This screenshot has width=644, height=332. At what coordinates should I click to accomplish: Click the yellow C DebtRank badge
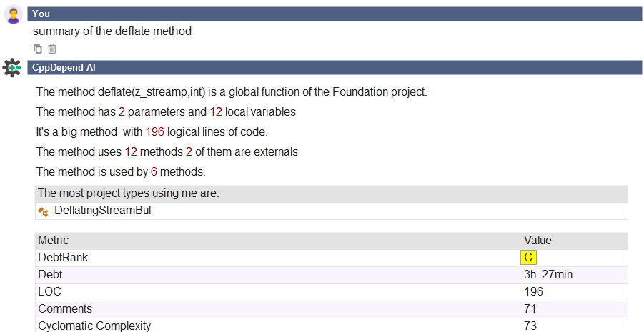click(x=528, y=257)
